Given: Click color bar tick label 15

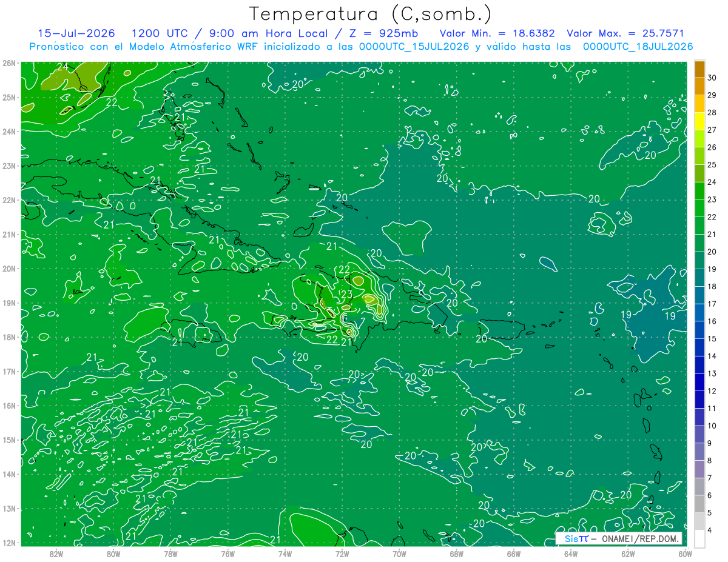Looking at the screenshot, I should [x=712, y=339].
